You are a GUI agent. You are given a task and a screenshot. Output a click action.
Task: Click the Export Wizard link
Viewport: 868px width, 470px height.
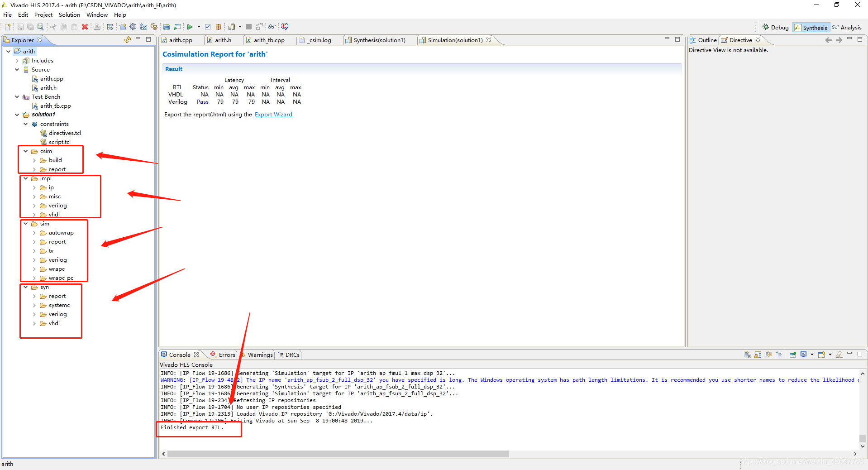point(273,115)
